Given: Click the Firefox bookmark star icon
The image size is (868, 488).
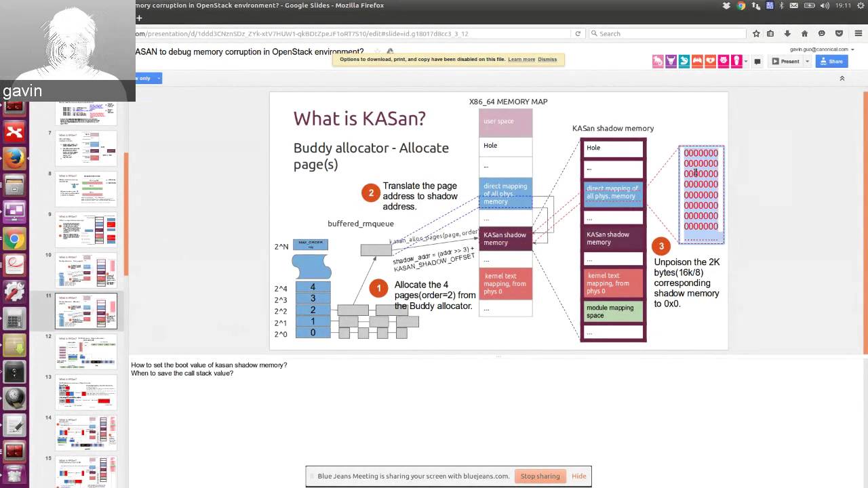Looking at the screenshot, I should [x=756, y=33].
